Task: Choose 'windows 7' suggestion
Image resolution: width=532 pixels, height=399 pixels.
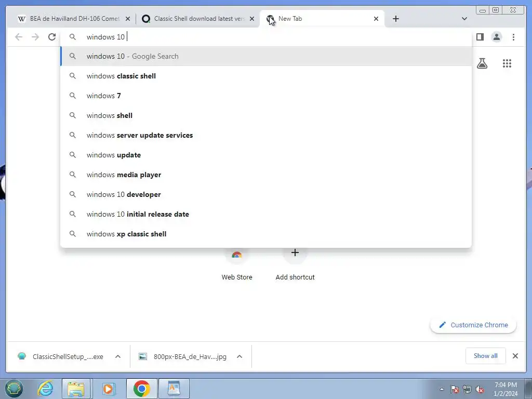Action: [x=266, y=96]
